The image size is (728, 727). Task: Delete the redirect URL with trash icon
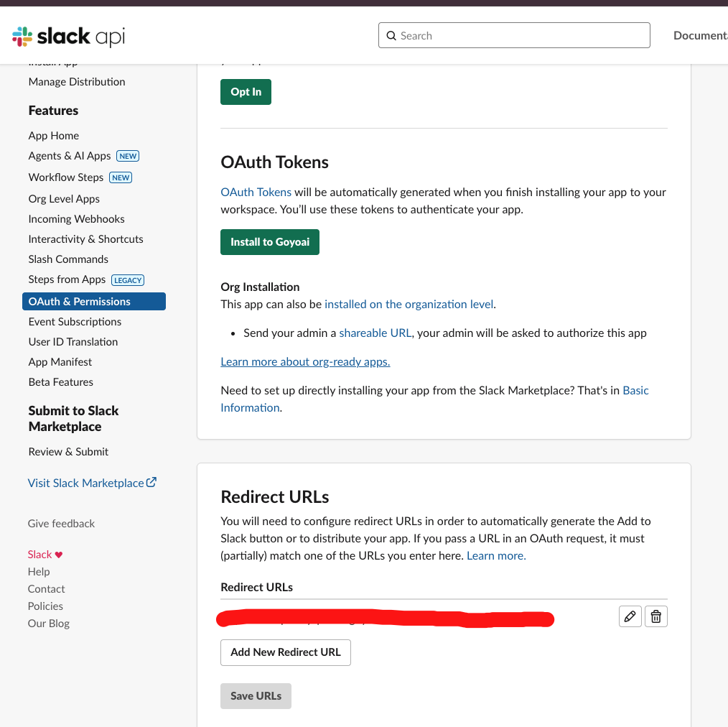point(656,616)
